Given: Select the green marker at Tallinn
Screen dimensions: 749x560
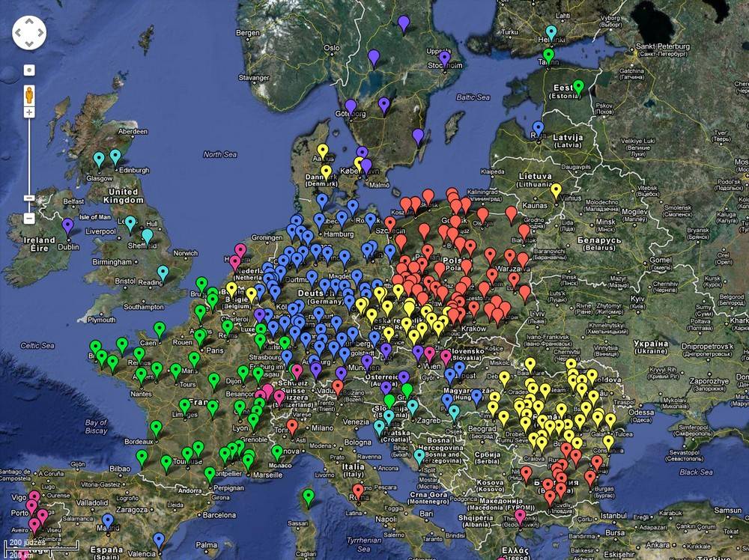Looking at the screenshot, I should click(548, 55).
